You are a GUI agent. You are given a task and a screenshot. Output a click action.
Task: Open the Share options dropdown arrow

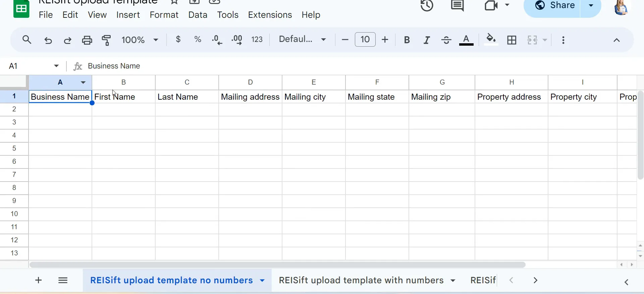tap(591, 5)
